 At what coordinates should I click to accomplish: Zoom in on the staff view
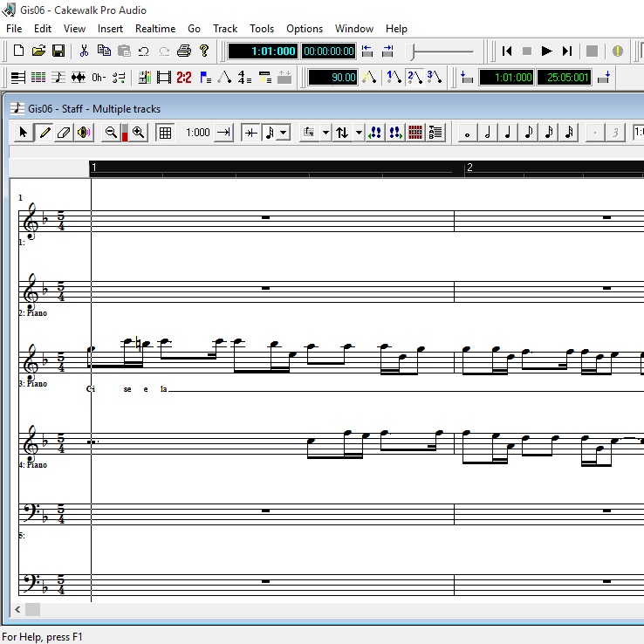(x=139, y=133)
